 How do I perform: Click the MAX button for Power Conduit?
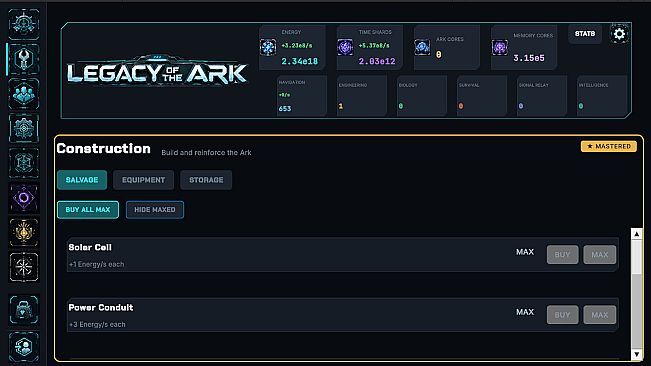(x=600, y=315)
